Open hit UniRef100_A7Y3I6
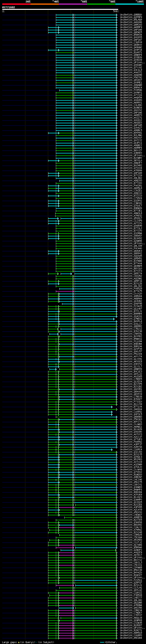 pos(131,95)
